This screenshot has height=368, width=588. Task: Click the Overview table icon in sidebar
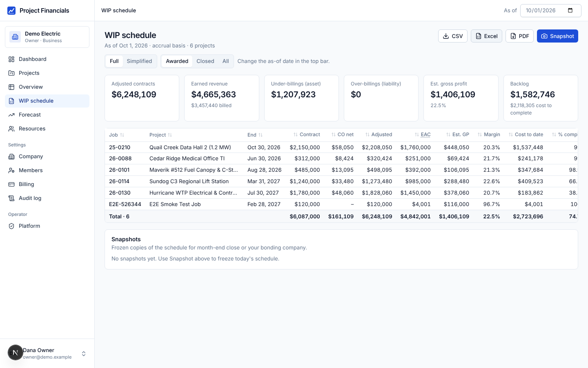11,87
